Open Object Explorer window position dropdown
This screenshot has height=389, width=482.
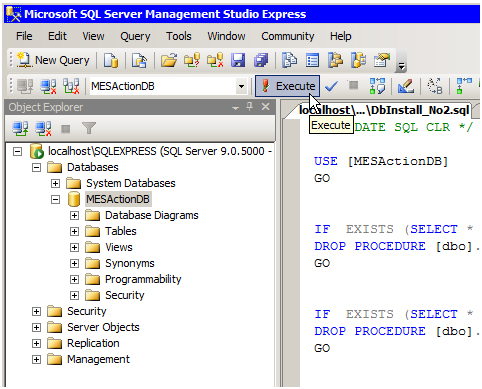pos(236,108)
